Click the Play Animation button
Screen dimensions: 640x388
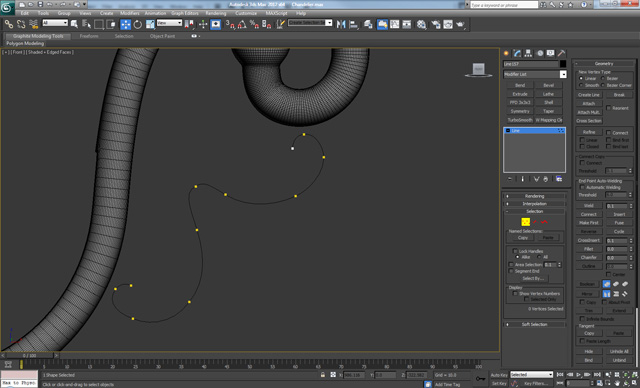pyautogui.click(x=578, y=374)
